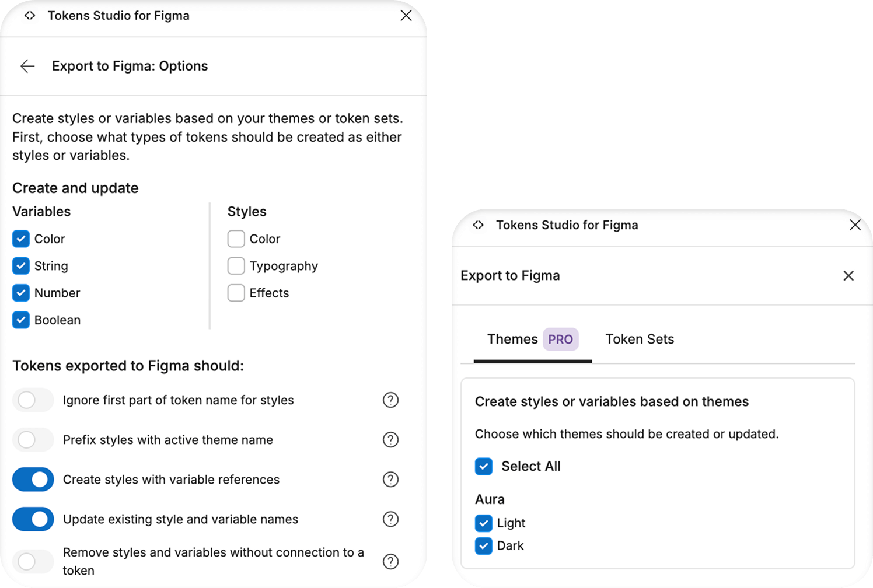Viewport: 873px width, 588px height.
Task: Open help for Ignore first part of token name
Action: click(390, 400)
